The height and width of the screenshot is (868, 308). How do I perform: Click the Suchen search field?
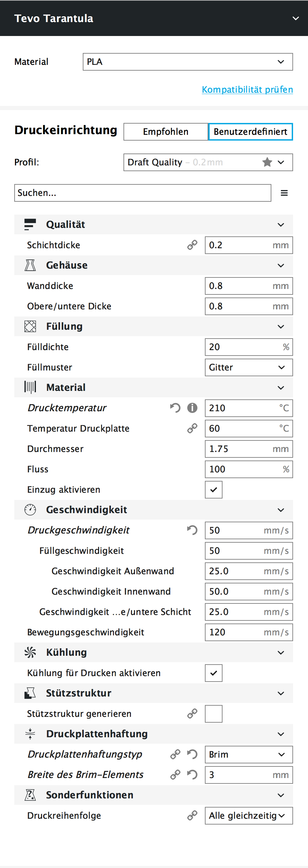[143, 193]
